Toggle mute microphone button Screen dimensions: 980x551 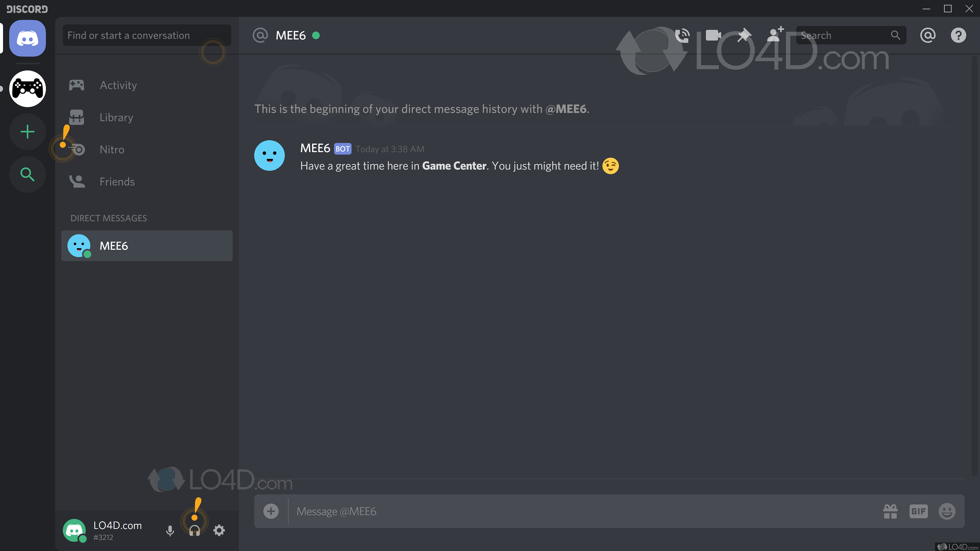pos(170,531)
